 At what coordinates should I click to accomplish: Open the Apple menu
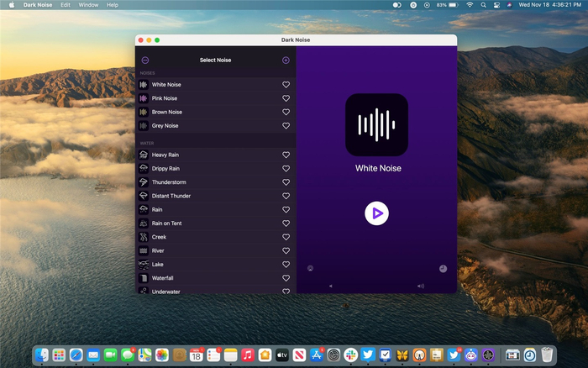[x=9, y=5]
